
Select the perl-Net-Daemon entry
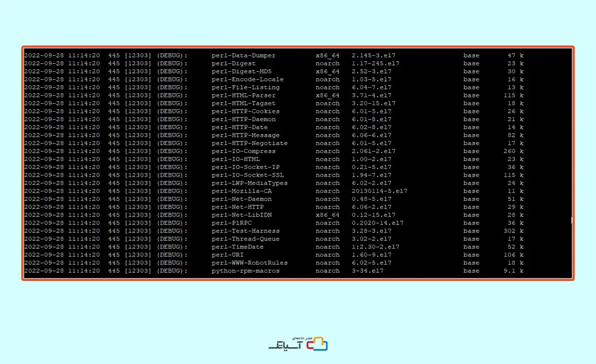pyautogui.click(x=241, y=199)
